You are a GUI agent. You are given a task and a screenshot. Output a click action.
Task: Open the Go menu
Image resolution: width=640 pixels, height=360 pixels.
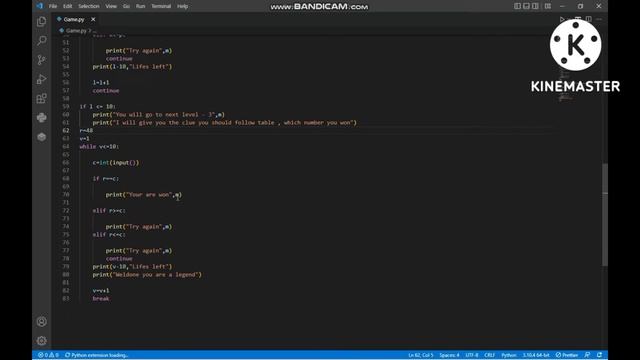[x=126, y=6]
